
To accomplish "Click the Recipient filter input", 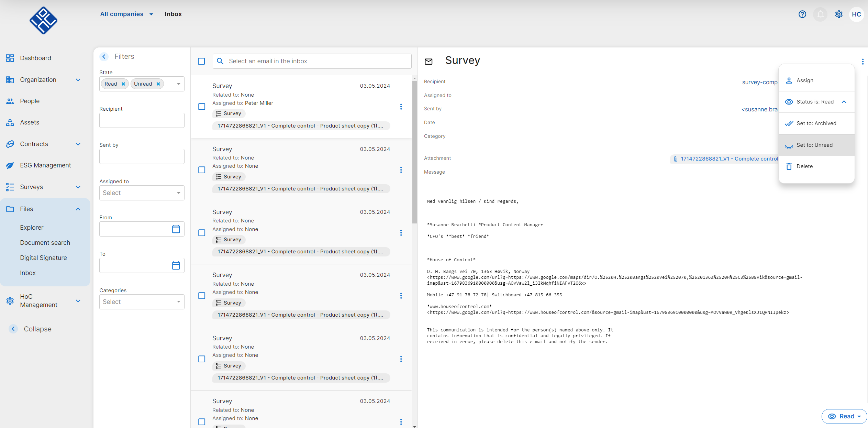I will click(x=142, y=120).
